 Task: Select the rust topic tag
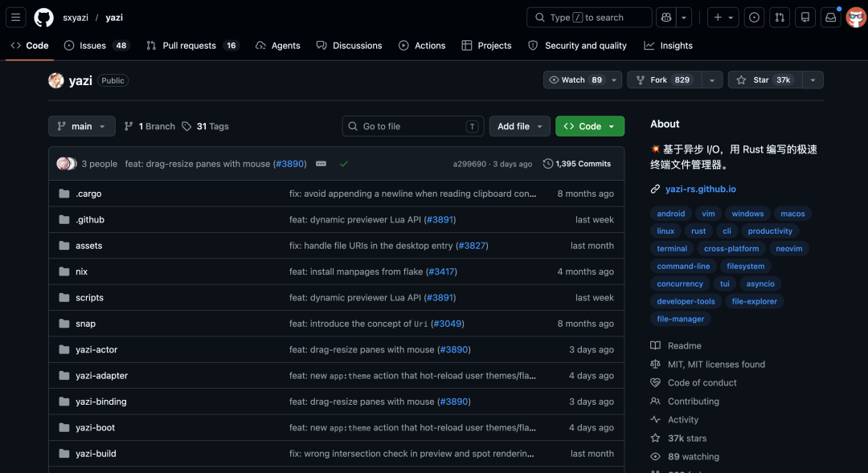[x=698, y=231]
